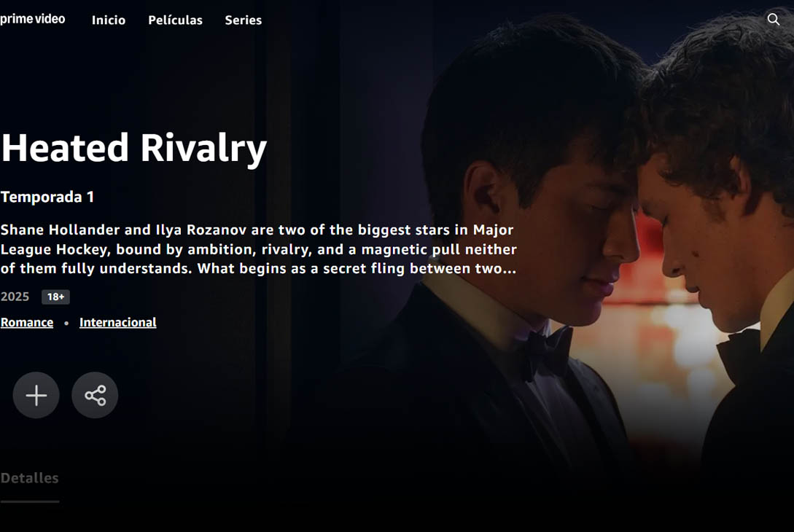The image size is (794, 532).
Task: Click the Shane Hollander synopsis paragraph
Action: tap(258, 249)
